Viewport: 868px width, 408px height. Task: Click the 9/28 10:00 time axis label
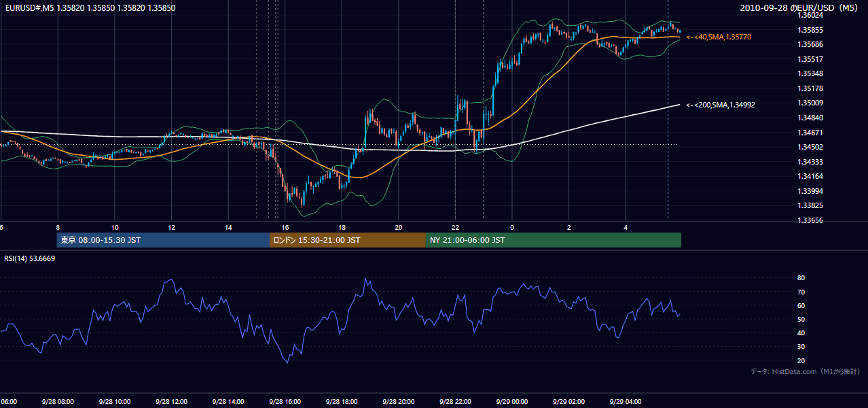(x=114, y=402)
